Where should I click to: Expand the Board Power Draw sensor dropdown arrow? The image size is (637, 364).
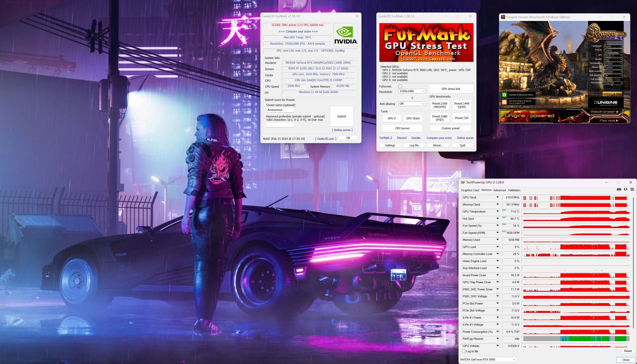pyautogui.click(x=498, y=275)
